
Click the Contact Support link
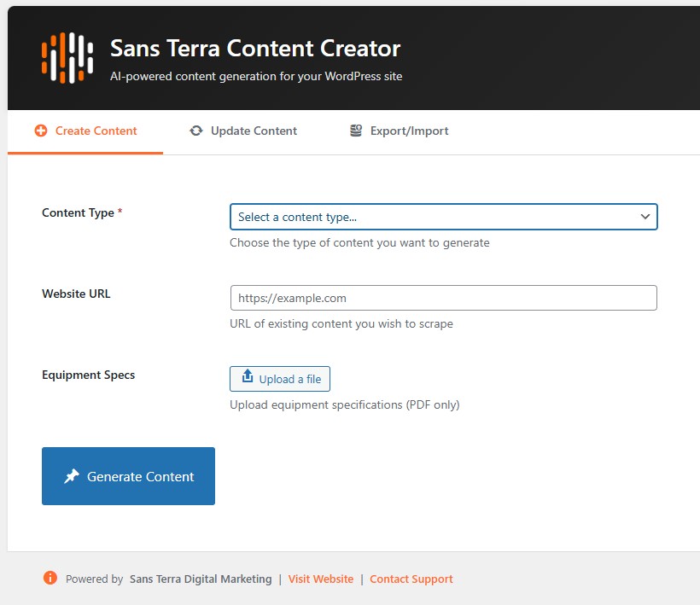(x=411, y=579)
